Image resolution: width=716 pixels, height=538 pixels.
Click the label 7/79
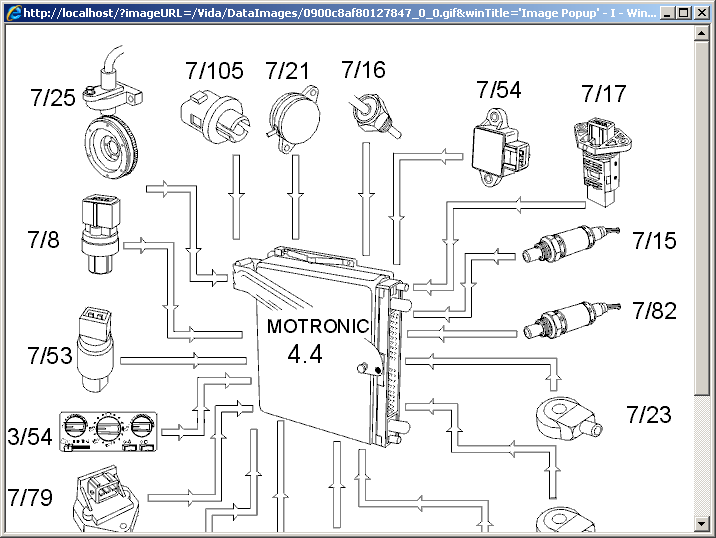coord(30,498)
